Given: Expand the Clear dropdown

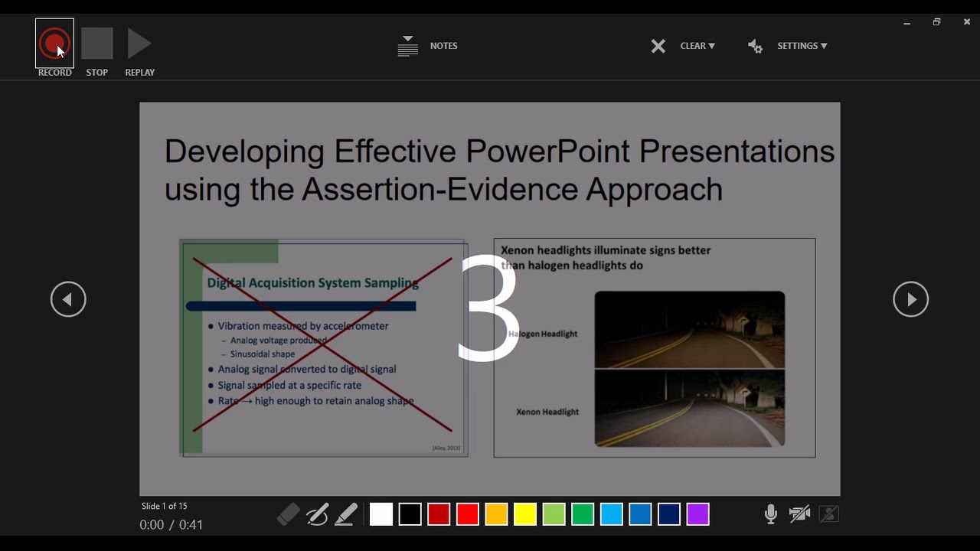Looking at the screenshot, I should 697,46.
